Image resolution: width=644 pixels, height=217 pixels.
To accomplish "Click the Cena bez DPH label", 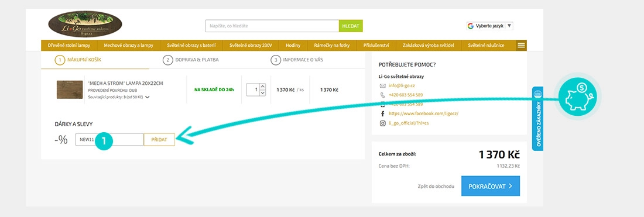I will pyautogui.click(x=393, y=166).
